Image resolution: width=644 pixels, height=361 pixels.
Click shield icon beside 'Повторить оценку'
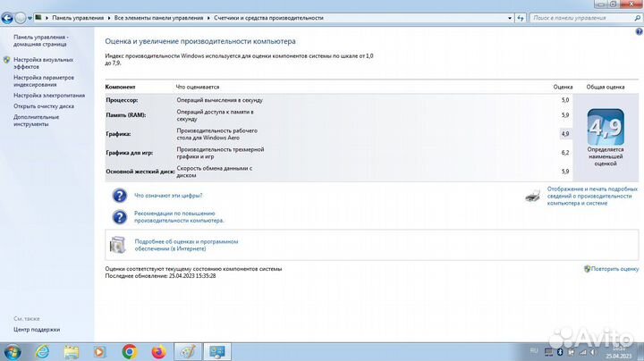tap(587, 269)
